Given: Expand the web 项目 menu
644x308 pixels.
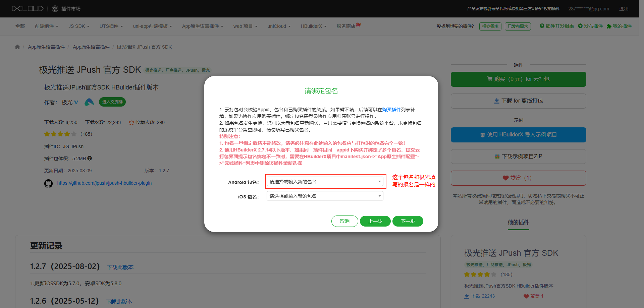Looking at the screenshot, I should tap(246, 26).
